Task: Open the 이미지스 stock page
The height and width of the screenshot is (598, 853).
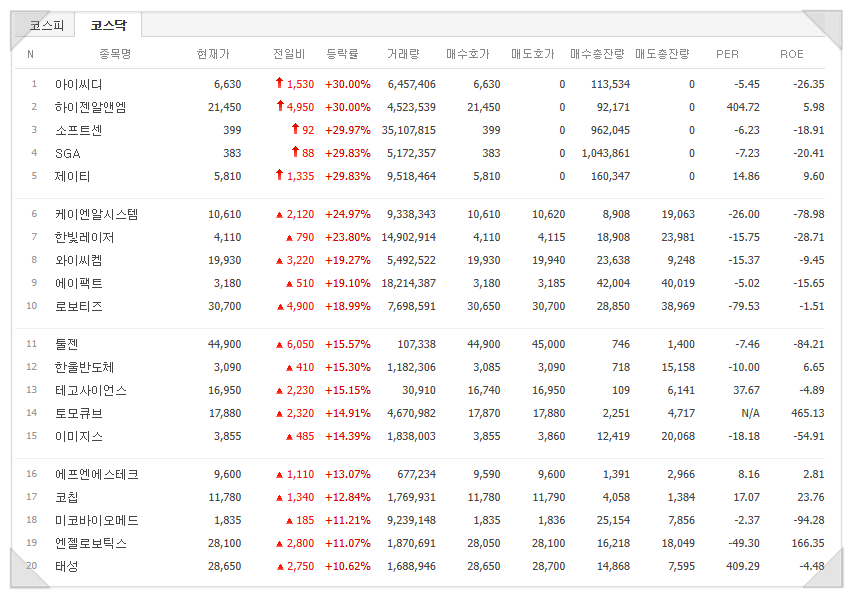Action: coord(78,436)
